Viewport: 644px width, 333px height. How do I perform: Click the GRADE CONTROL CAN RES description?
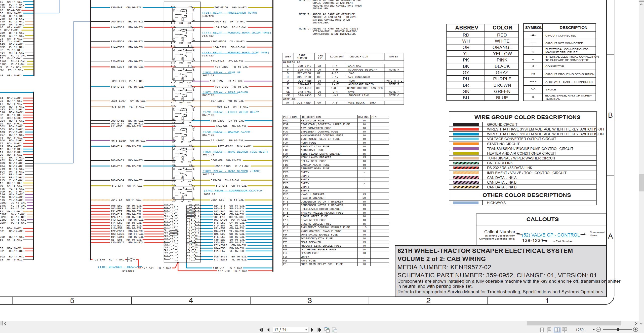365,88
